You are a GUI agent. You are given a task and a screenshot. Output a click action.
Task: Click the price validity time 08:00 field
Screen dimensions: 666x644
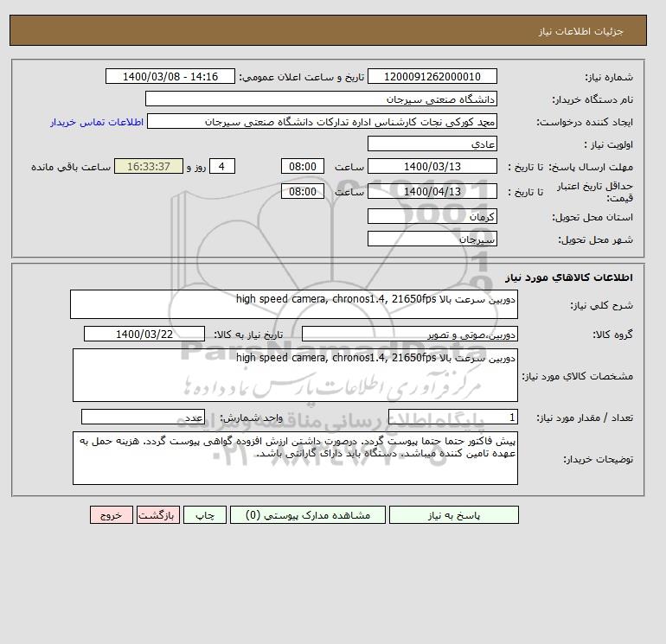pos(303,191)
